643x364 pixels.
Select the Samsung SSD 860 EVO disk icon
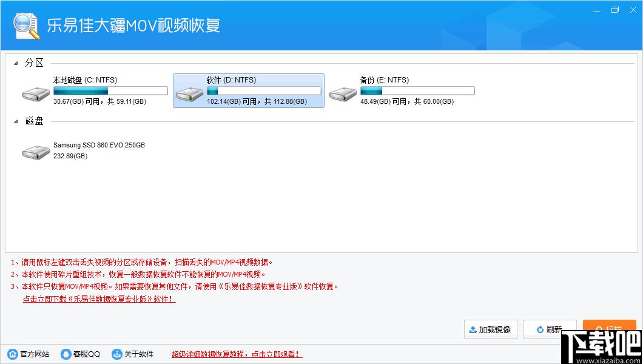[x=36, y=152]
